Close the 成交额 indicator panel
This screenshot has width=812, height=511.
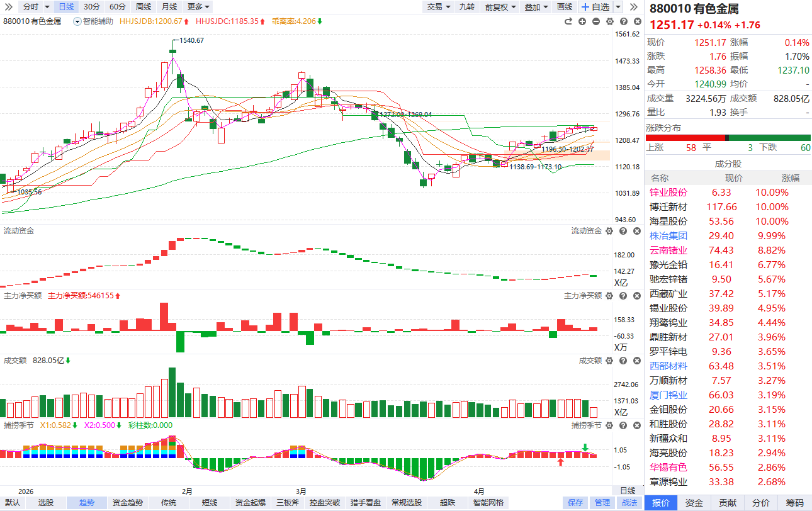click(x=636, y=361)
